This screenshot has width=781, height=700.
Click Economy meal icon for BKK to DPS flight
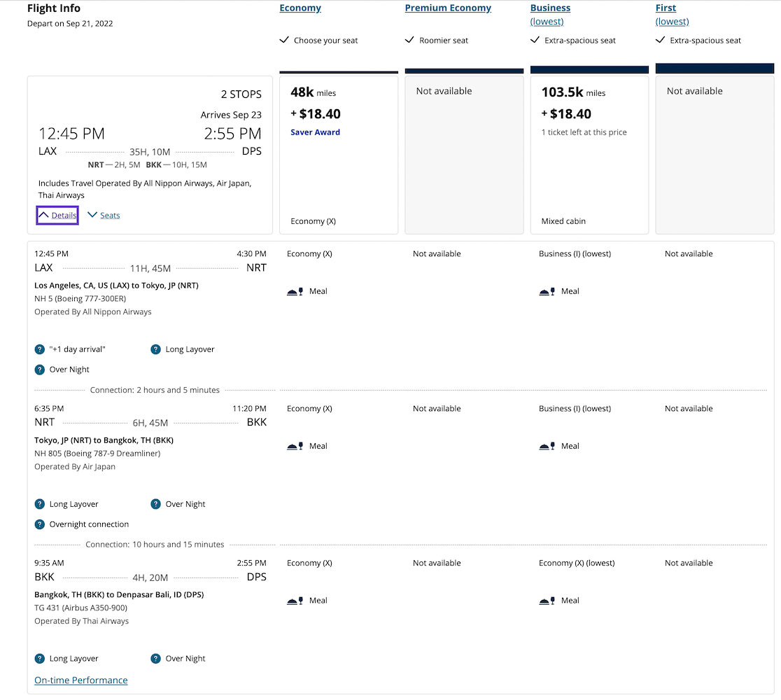coord(295,601)
